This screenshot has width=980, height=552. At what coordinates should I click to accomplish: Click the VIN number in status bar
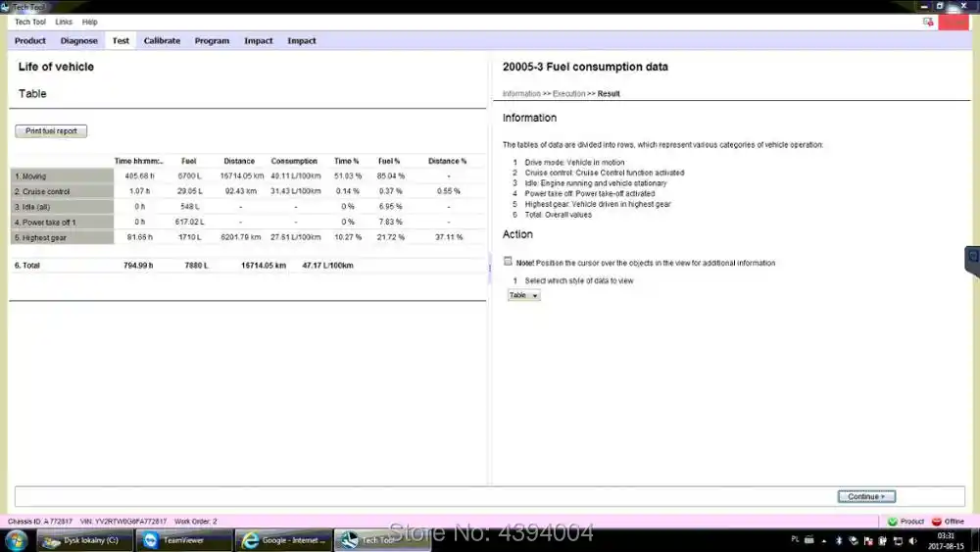point(123,522)
